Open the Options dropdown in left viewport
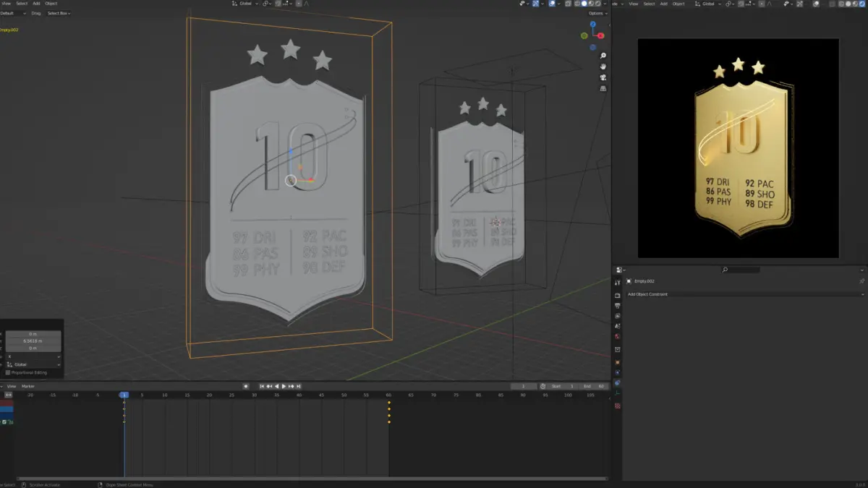Screen dimensions: 868x488 [x=597, y=13]
